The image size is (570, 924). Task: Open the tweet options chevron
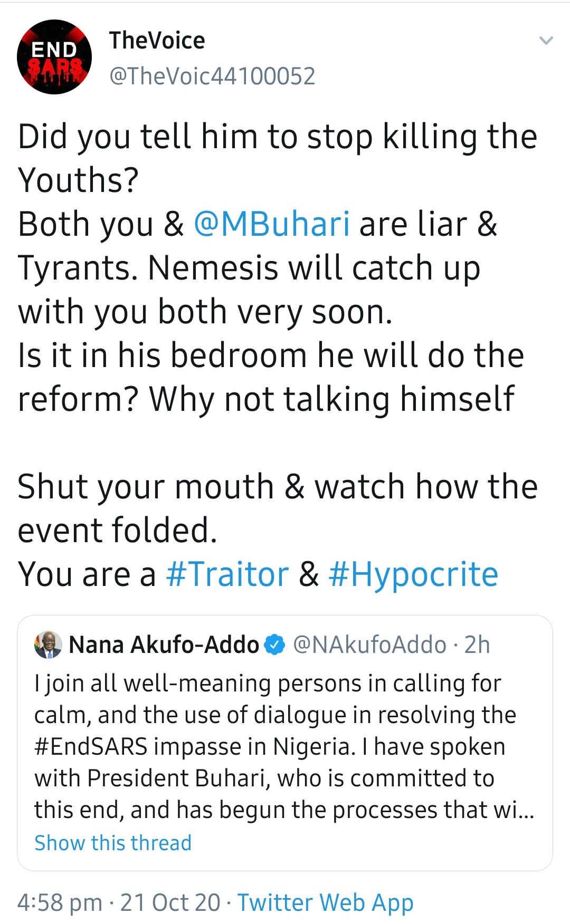(546, 41)
